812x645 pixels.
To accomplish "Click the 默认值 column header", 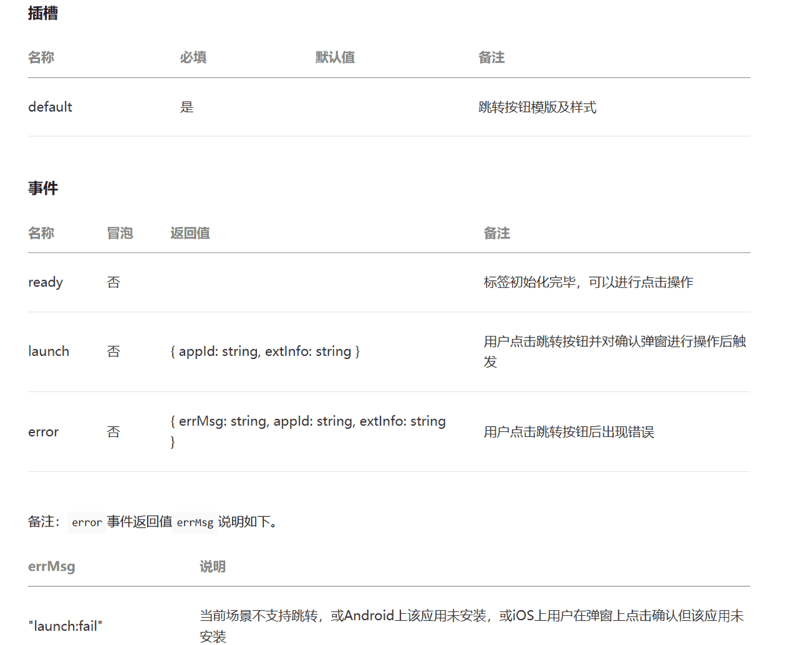I will [335, 57].
